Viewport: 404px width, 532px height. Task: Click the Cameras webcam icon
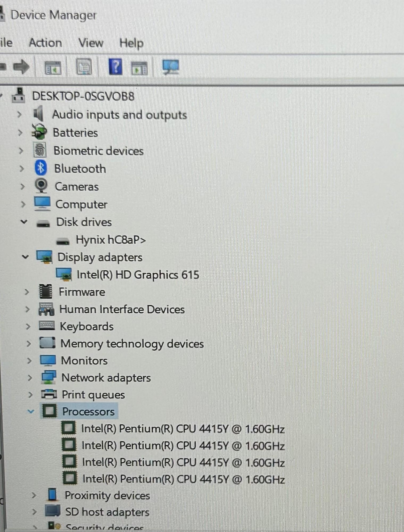tap(41, 186)
